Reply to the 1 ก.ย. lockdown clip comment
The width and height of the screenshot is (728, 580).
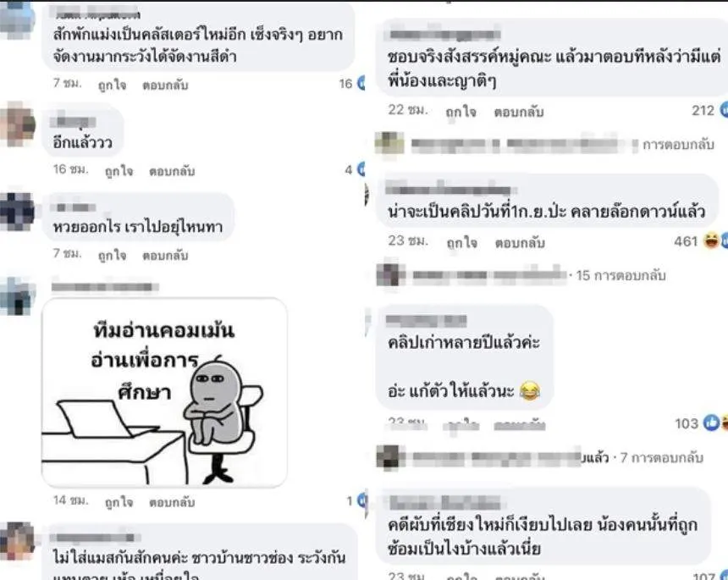[520, 242]
